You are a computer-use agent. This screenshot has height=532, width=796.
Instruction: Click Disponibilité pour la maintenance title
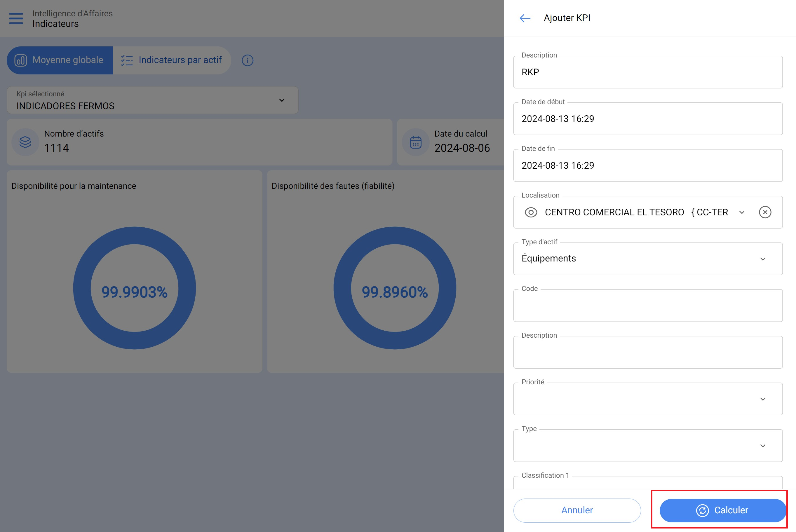(x=74, y=186)
